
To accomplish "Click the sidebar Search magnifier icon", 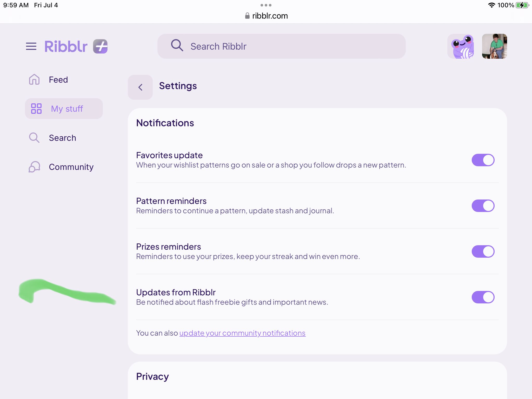I will pos(34,138).
